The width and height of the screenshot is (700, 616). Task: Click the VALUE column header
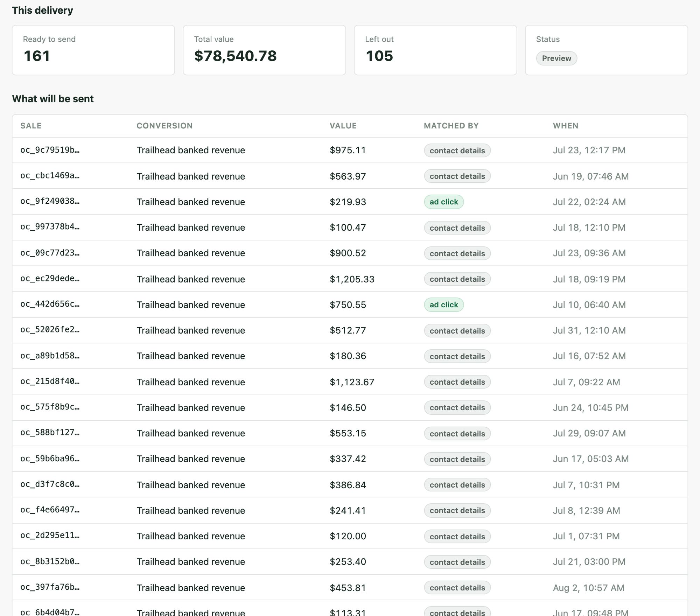tap(343, 126)
